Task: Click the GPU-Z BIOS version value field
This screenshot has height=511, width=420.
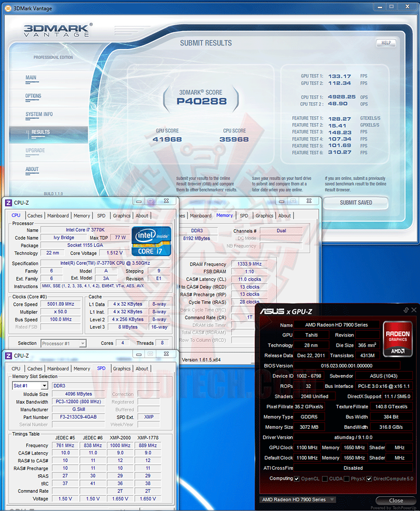Action: [x=346, y=366]
